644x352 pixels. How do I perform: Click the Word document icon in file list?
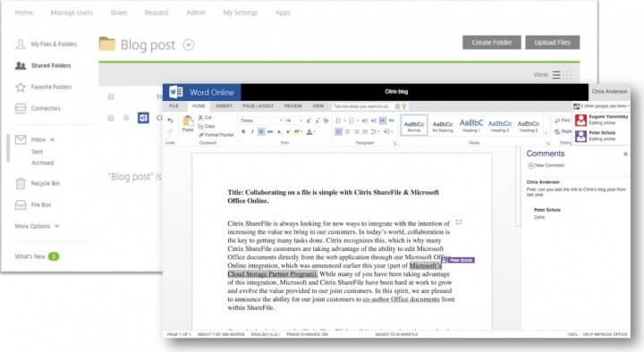point(143,118)
